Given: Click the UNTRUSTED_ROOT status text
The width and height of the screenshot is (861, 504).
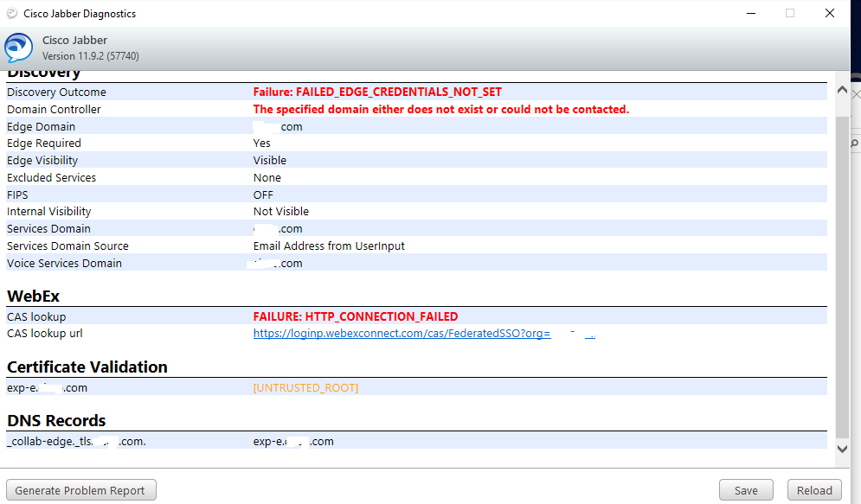Looking at the screenshot, I should coord(305,388).
